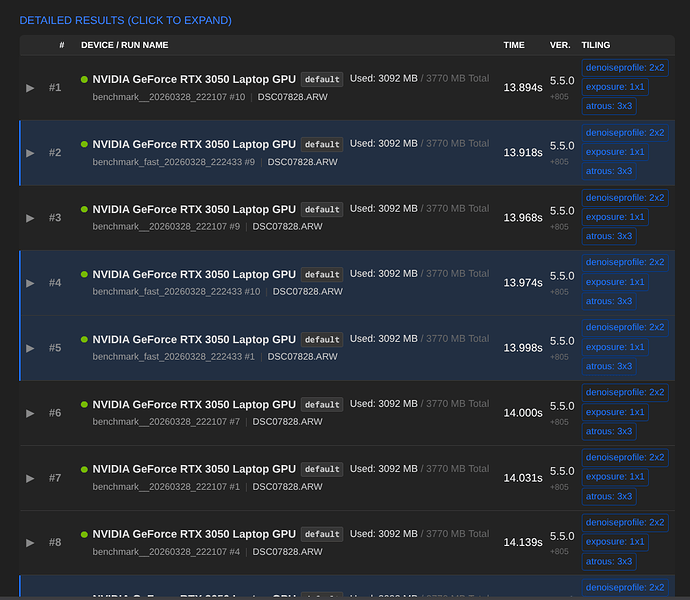The image size is (690, 600).
Task: Click the 13.974s time value
Action: click(523, 283)
